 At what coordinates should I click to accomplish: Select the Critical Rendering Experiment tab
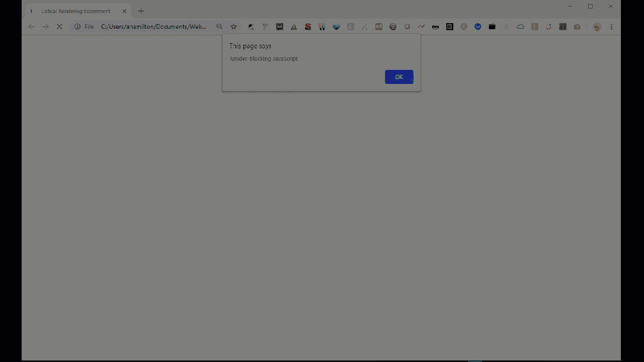(75, 11)
